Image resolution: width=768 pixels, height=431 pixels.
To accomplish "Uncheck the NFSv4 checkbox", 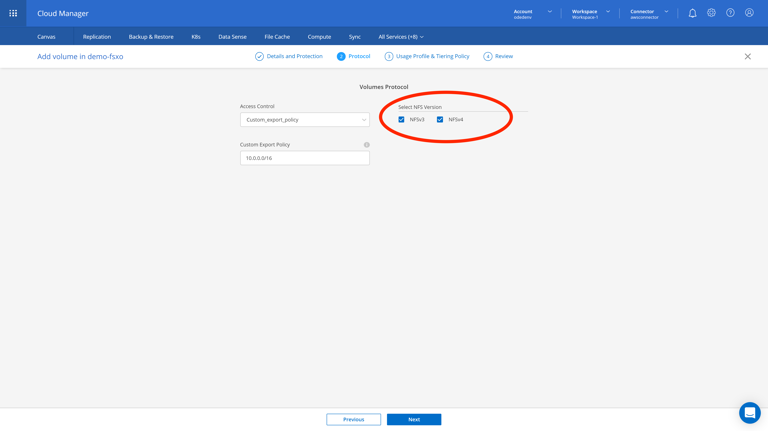I will [440, 120].
